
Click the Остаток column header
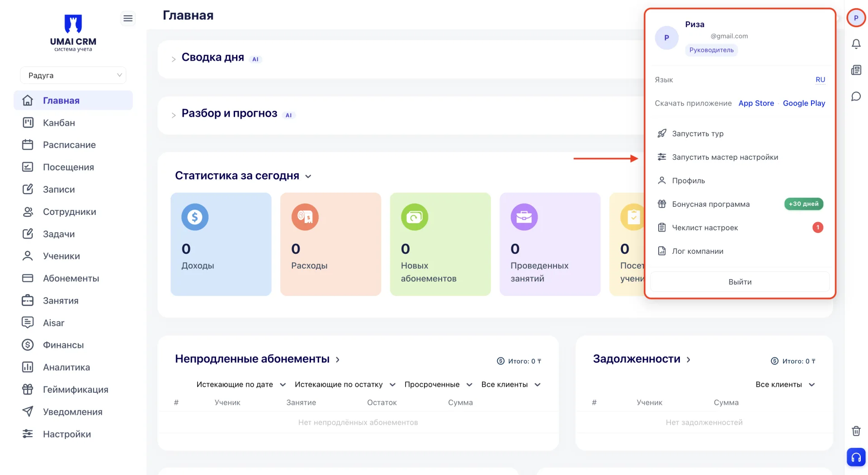pos(382,403)
